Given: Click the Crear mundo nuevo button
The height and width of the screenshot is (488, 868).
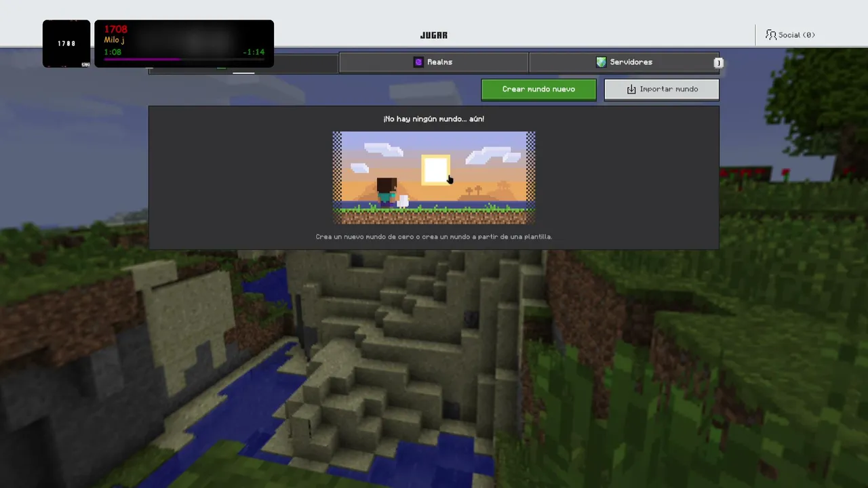Looking at the screenshot, I should (x=538, y=89).
